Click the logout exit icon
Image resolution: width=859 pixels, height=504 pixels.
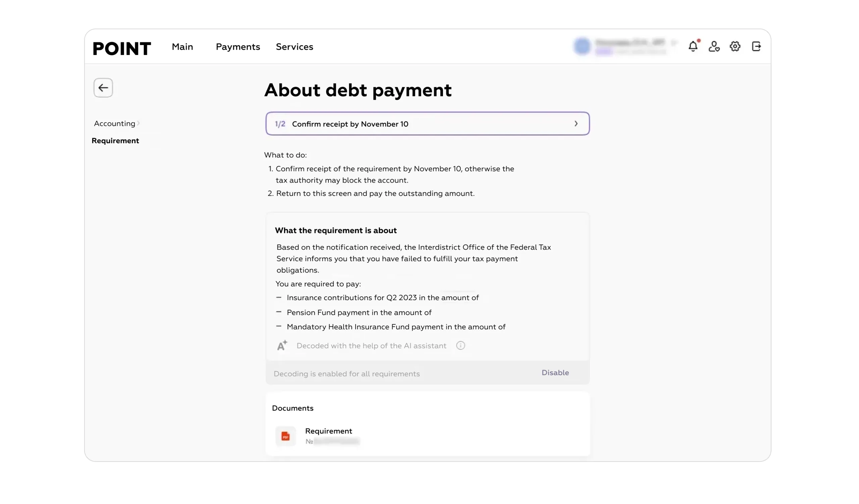pyautogui.click(x=756, y=46)
